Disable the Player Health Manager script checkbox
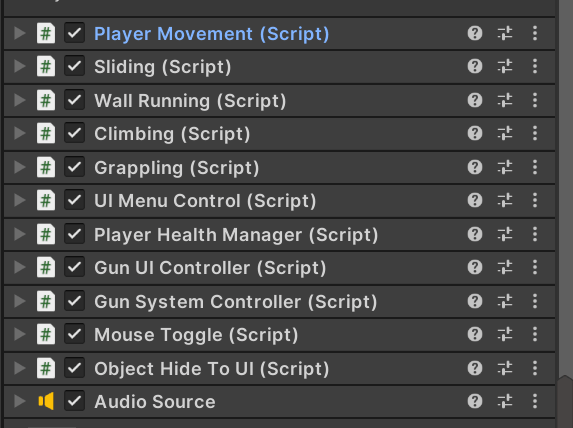 point(75,234)
